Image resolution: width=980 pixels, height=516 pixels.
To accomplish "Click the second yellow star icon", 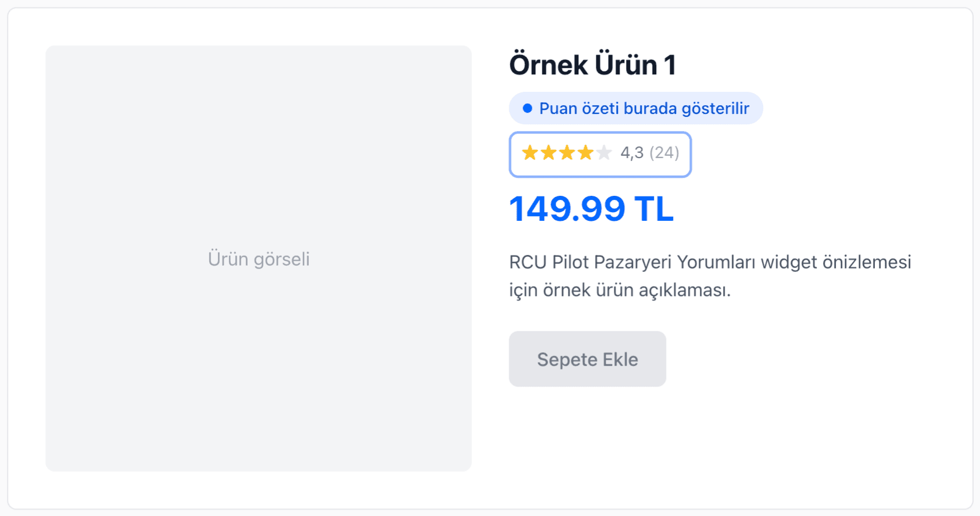I will (549, 153).
